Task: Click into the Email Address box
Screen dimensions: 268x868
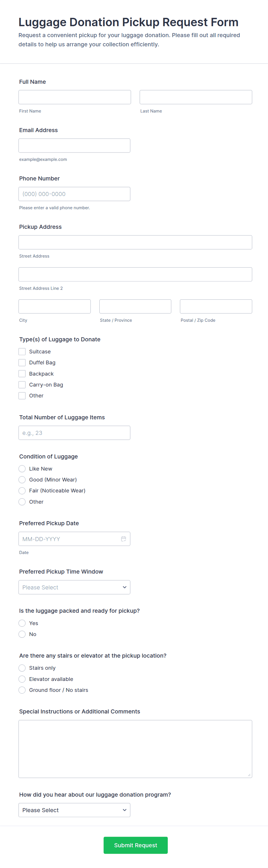Action: coord(74,146)
